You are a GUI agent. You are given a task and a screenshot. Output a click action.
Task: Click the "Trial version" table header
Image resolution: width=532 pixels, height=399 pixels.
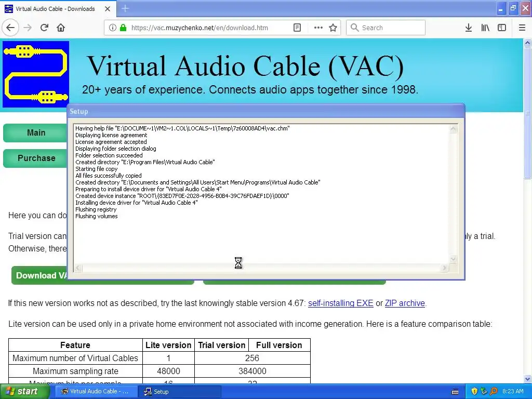pos(221,345)
